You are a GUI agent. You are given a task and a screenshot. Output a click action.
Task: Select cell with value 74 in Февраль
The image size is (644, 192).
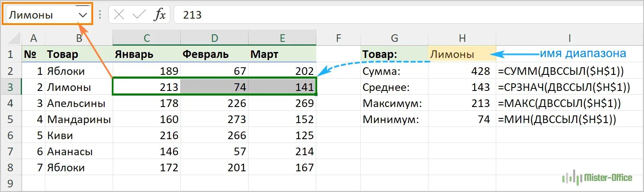pyautogui.click(x=214, y=87)
